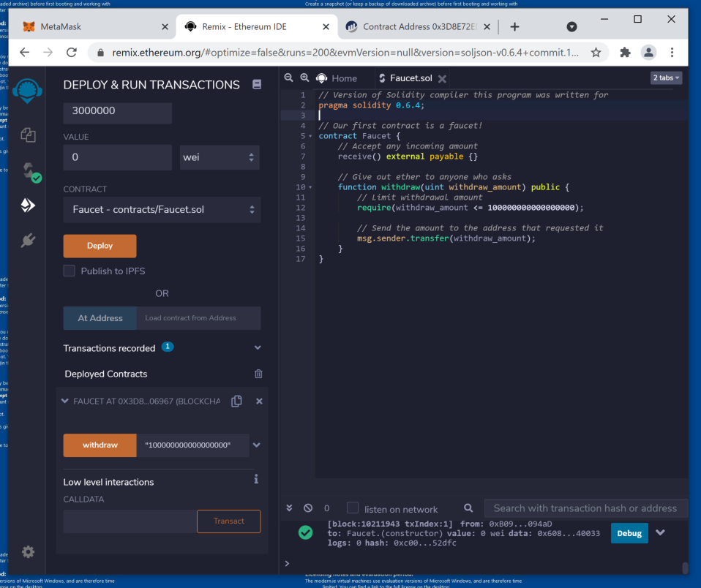
Task: Open the wei unit dropdown
Action: [x=220, y=157]
